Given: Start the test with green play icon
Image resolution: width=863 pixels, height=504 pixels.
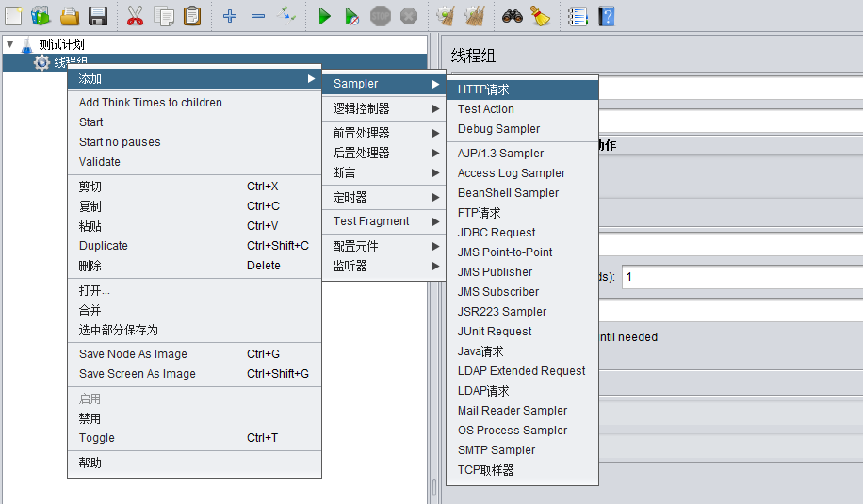Looking at the screenshot, I should pyautogui.click(x=324, y=16).
